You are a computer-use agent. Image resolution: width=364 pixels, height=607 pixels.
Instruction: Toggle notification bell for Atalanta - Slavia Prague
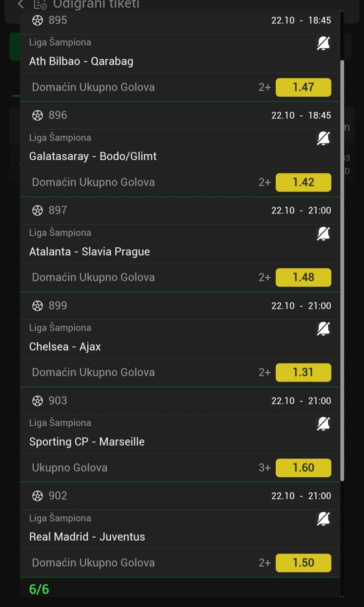[323, 234]
